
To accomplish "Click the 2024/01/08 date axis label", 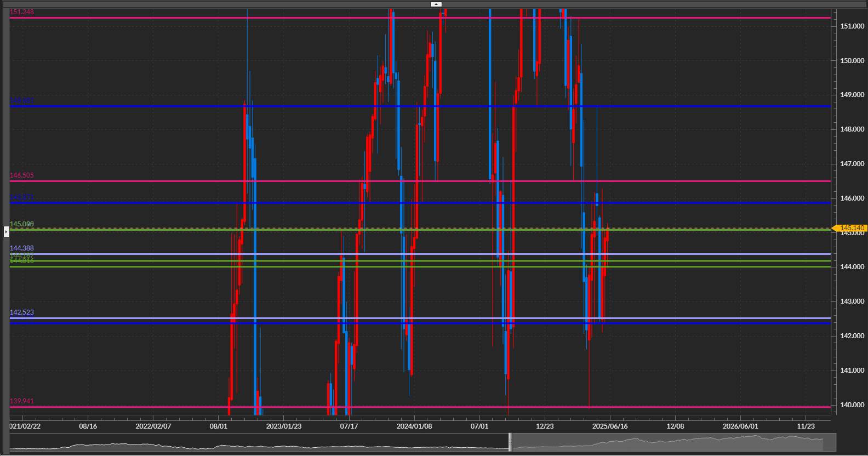I will tap(414, 426).
